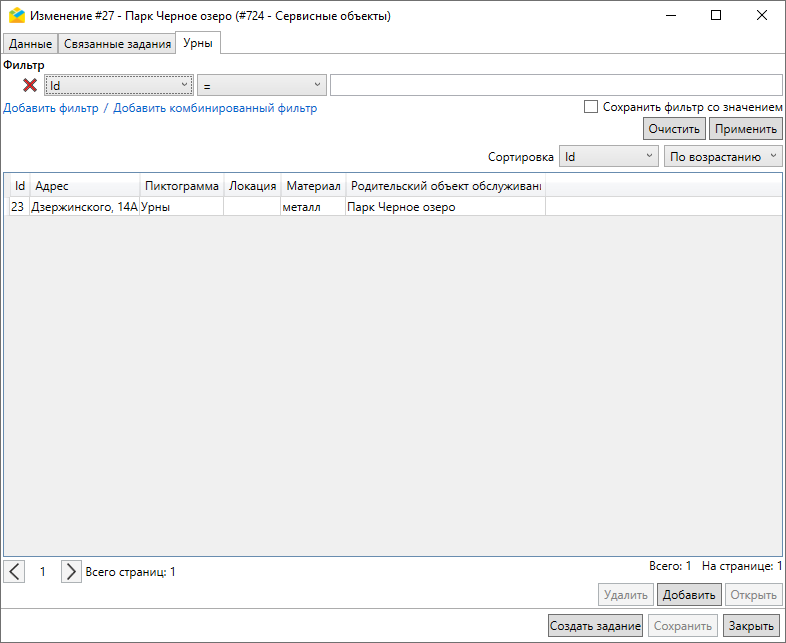
Task: Click the app icon in title bar
Action: point(16,16)
